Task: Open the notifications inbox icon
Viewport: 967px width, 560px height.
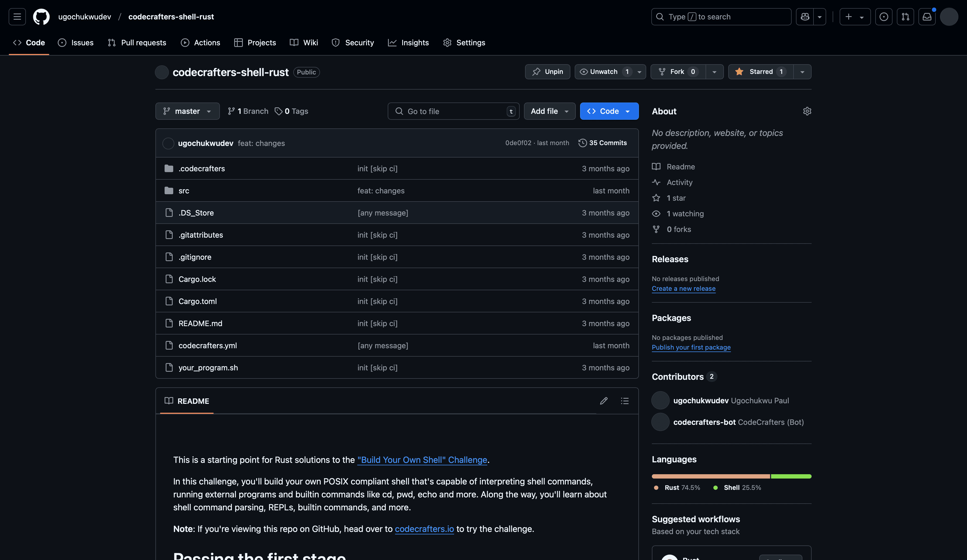Action: pos(927,17)
